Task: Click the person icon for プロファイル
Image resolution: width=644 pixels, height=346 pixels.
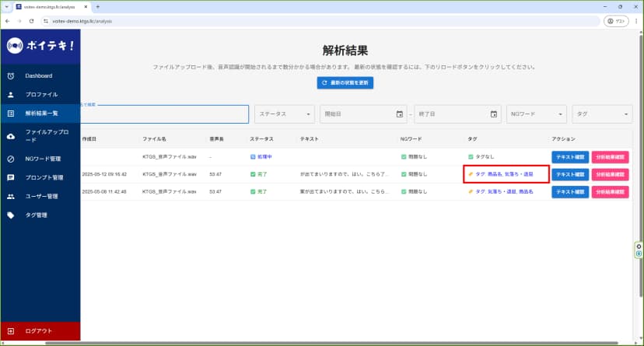Action: [x=11, y=95]
